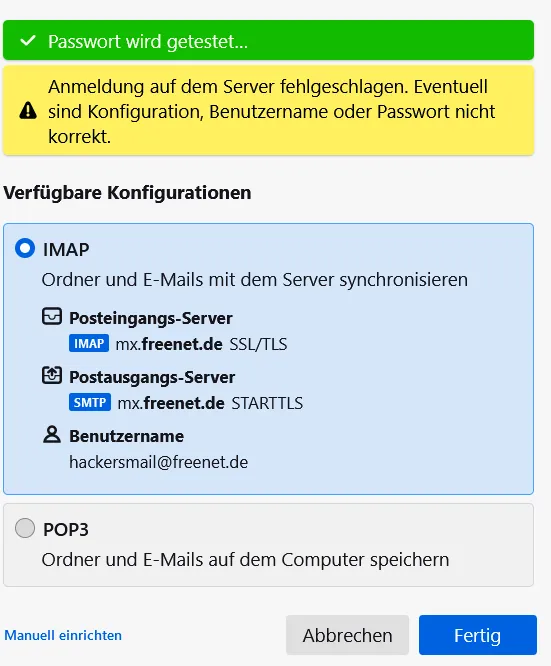Click the outgoing server mx.freenet.de STARTTLS text

click(x=210, y=403)
